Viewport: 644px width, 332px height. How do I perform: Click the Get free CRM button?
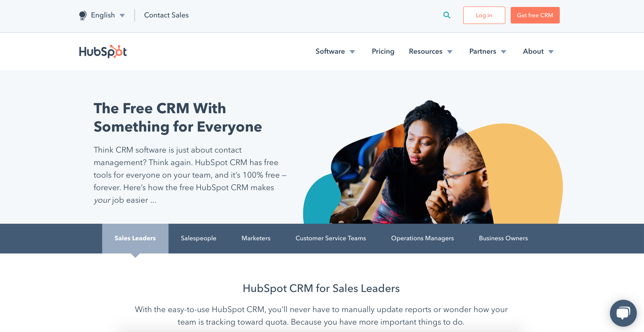pyautogui.click(x=535, y=15)
